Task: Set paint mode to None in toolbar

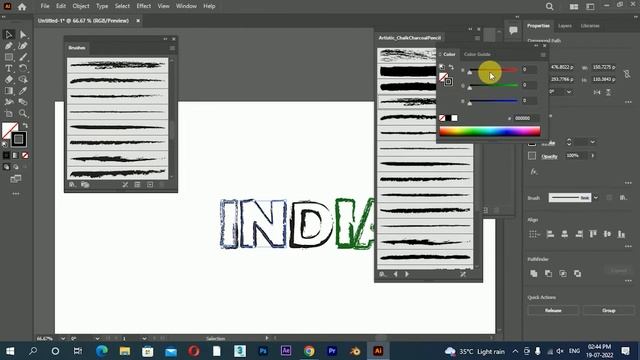Action: click(25, 156)
